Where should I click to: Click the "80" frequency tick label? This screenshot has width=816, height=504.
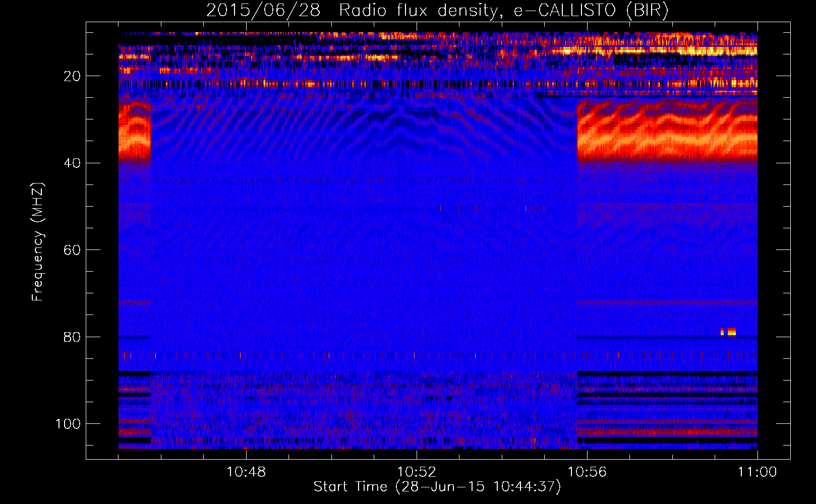tap(72, 337)
